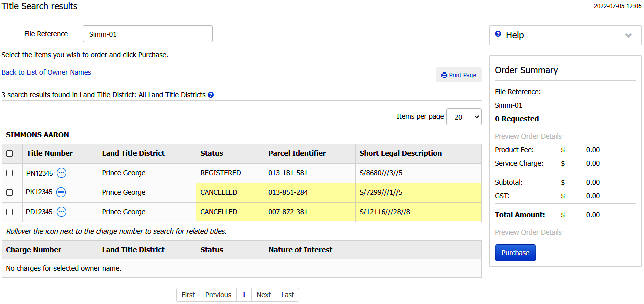The width and height of the screenshot is (644, 304).
Task: Follow Back to List of Owner Names link
Action: 46,72
